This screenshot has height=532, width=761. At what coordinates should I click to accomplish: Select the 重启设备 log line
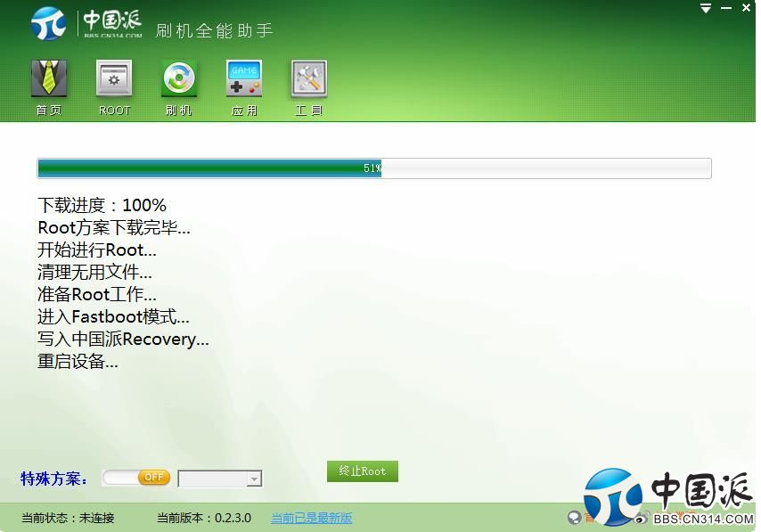point(78,362)
